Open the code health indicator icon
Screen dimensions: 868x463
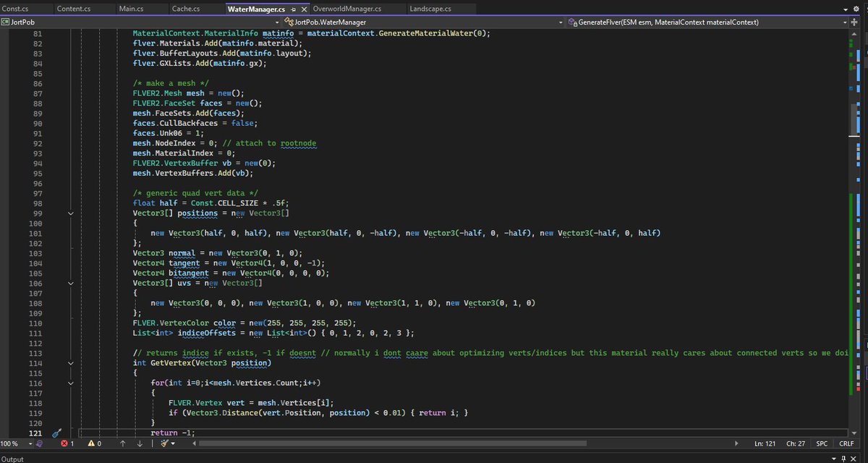coord(39,443)
